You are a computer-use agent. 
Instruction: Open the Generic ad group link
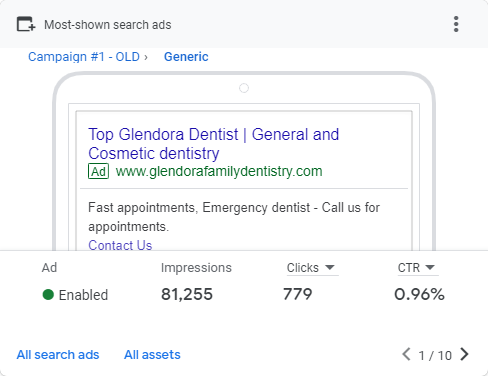[x=186, y=57]
